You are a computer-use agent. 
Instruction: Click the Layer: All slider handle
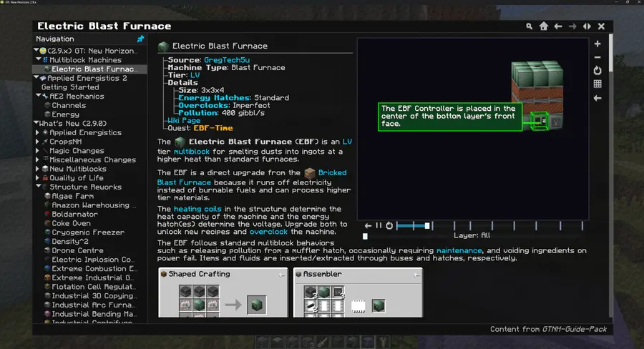(365, 236)
